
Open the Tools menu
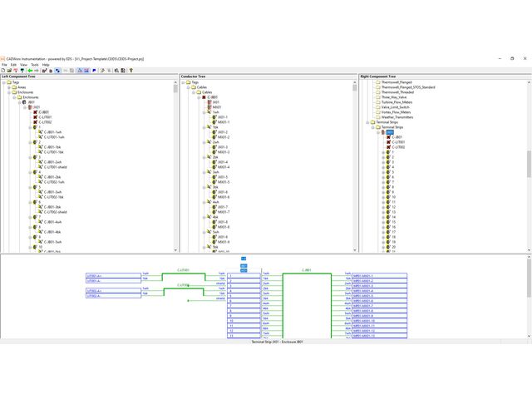[x=33, y=64]
